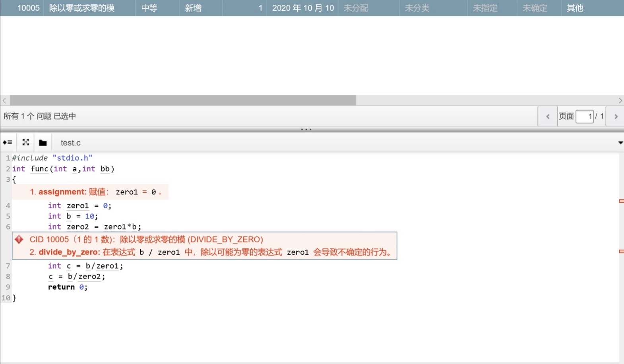
Task: Click code line 'int c = b/zero1;'
Action: [85, 266]
